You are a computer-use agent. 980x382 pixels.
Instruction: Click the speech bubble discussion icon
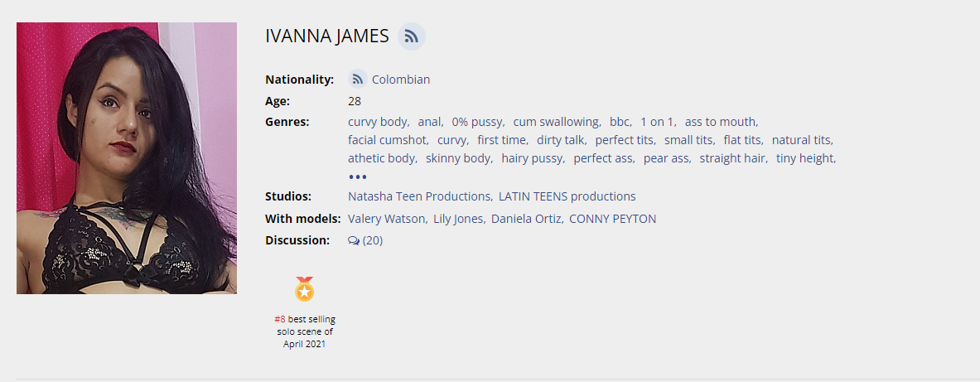tap(354, 241)
